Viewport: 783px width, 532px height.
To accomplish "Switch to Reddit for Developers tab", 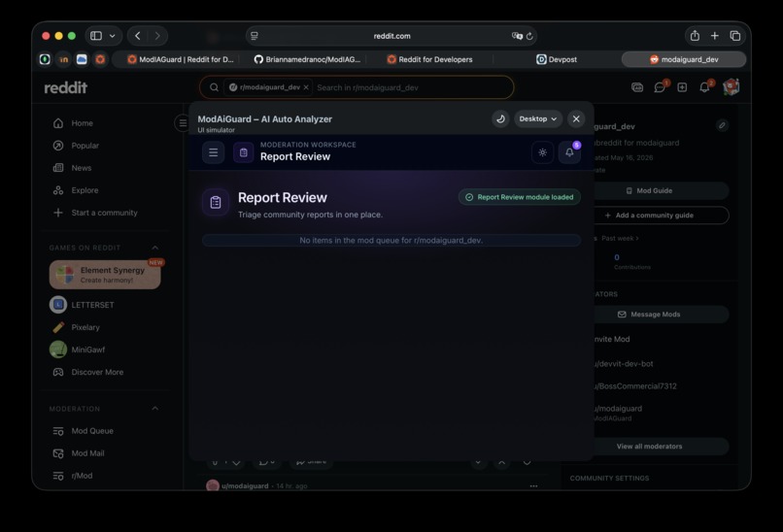I will [x=429, y=59].
